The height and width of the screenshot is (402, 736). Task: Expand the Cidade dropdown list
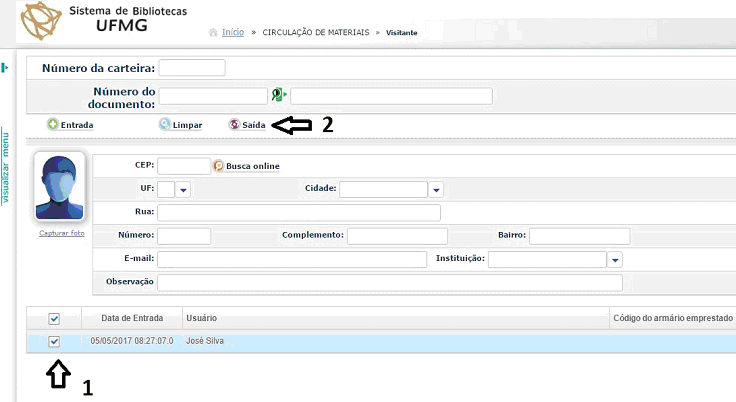click(x=435, y=189)
